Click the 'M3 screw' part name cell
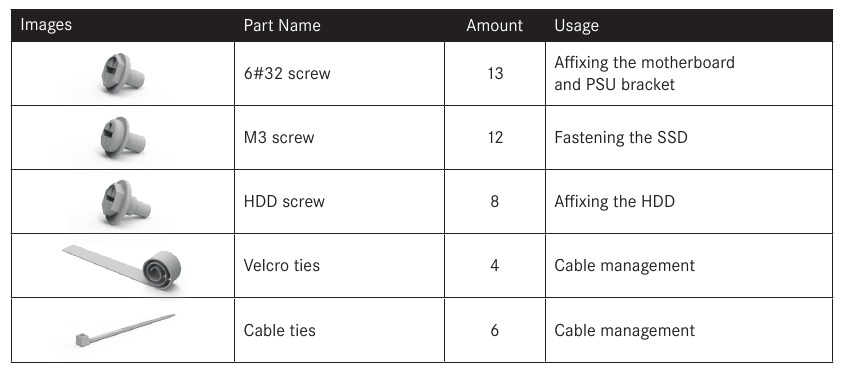Viewport: 841px width, 370px height. tap(340, 137)
